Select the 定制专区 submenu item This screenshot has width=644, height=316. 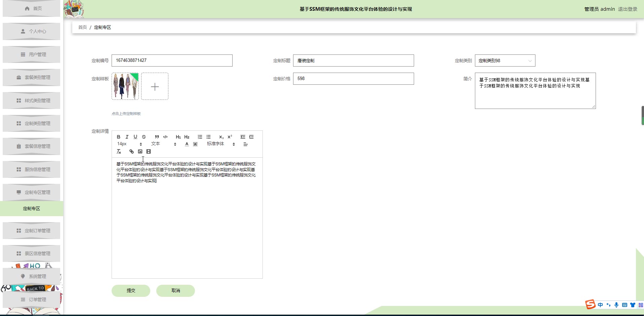pos(32,208)
